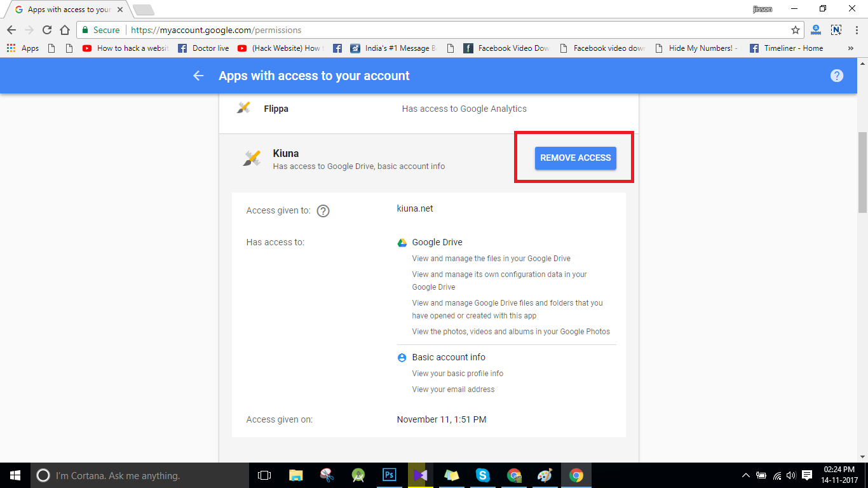Reload the current page
Image resolution: width=868 pixels, height=488 pixels.
[x=47, y=30]
